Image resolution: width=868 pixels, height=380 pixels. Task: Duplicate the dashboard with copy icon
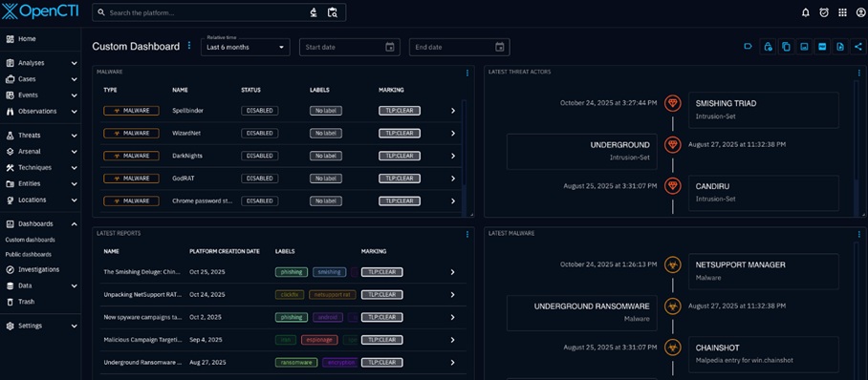click(x=786, y=47)
